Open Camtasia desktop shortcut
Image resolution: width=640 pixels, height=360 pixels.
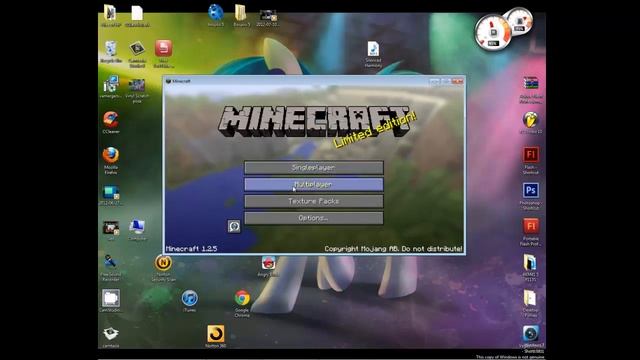pos(111,337)
